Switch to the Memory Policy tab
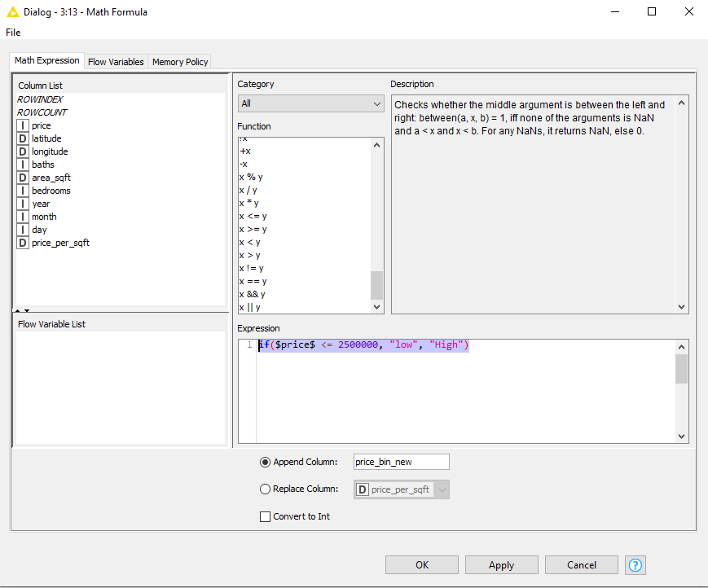This screenshot has height=588, width=708. tap(179, 61)
